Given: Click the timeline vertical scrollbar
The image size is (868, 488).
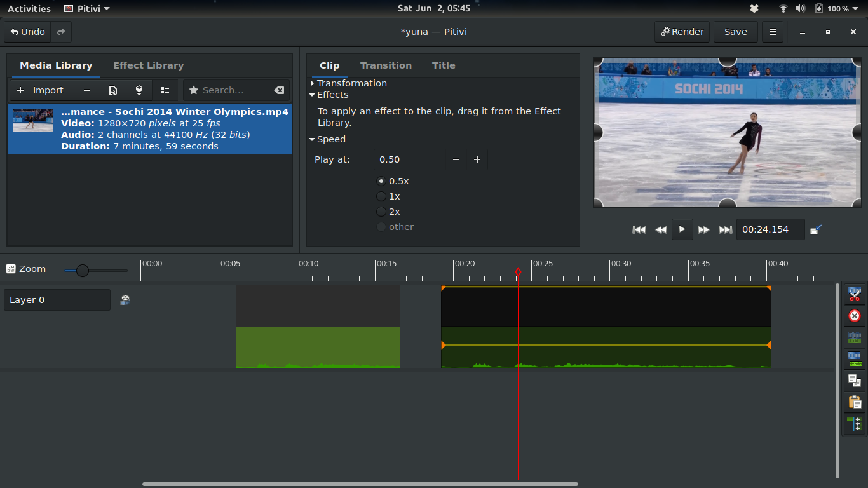Looking at the screenshot, I should [837, 381].
